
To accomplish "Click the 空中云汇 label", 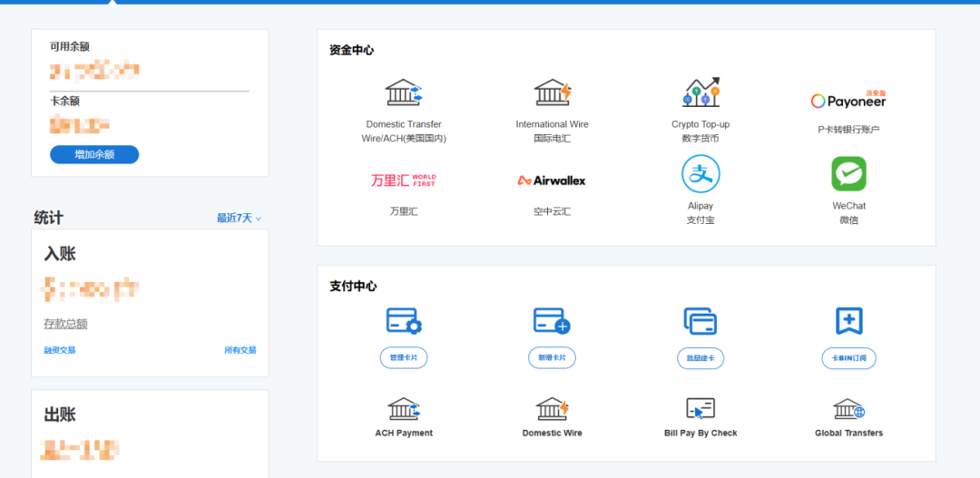I will pyautogui.click(x=552, y=212).
